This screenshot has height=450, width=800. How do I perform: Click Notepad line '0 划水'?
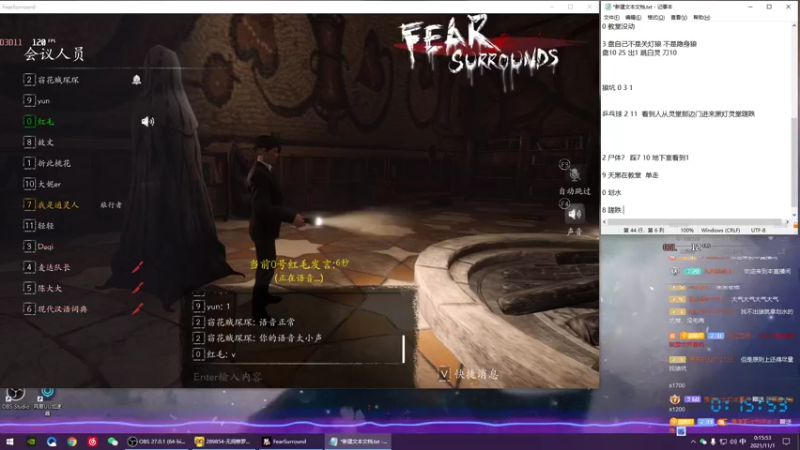click(x=612, y=192)
